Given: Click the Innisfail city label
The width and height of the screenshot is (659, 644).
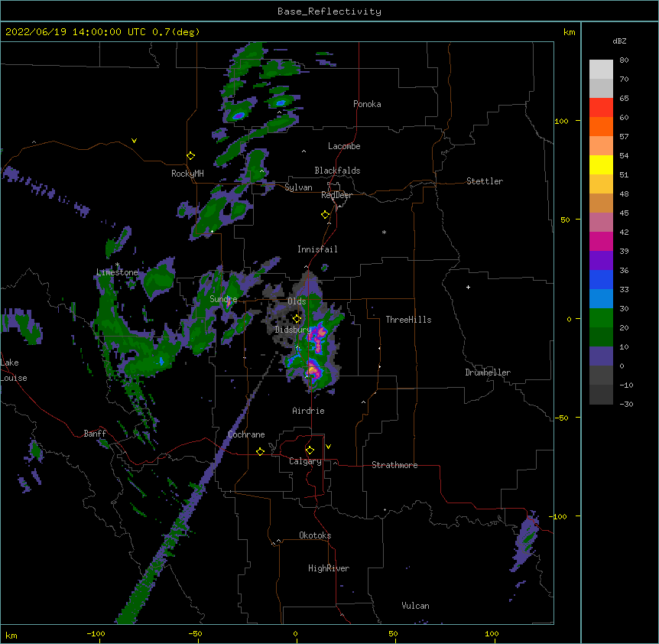Looking at the screenshot, I should (317, 249).
